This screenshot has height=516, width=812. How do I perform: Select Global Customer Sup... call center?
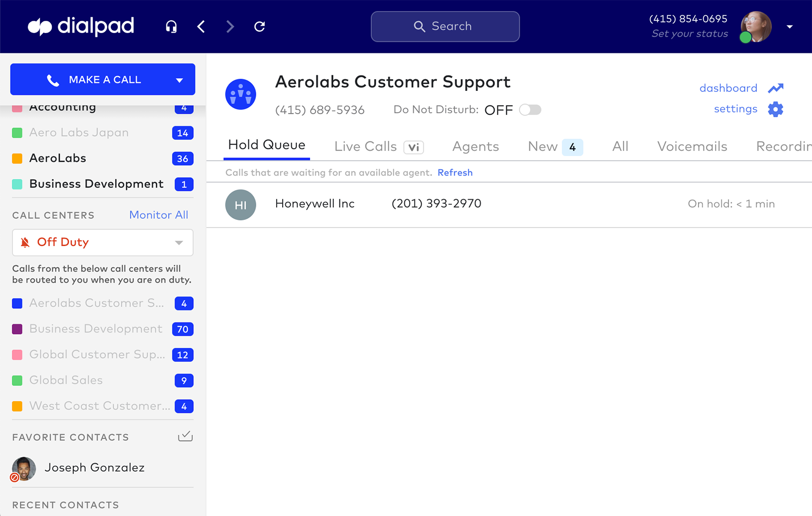click(103, 354)
